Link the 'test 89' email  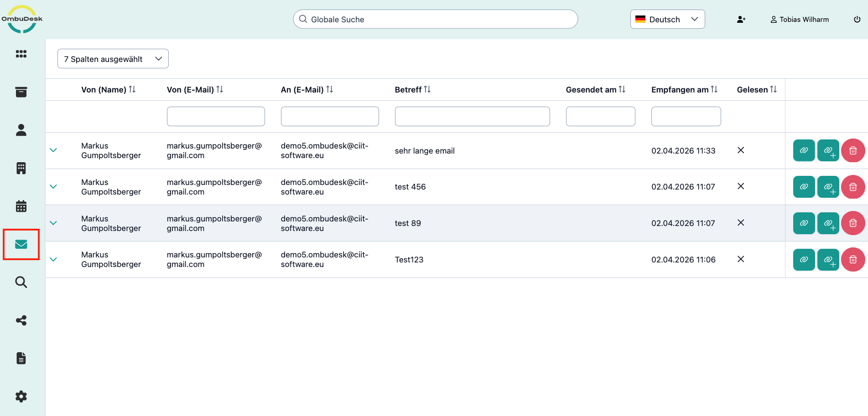(804, 223)
